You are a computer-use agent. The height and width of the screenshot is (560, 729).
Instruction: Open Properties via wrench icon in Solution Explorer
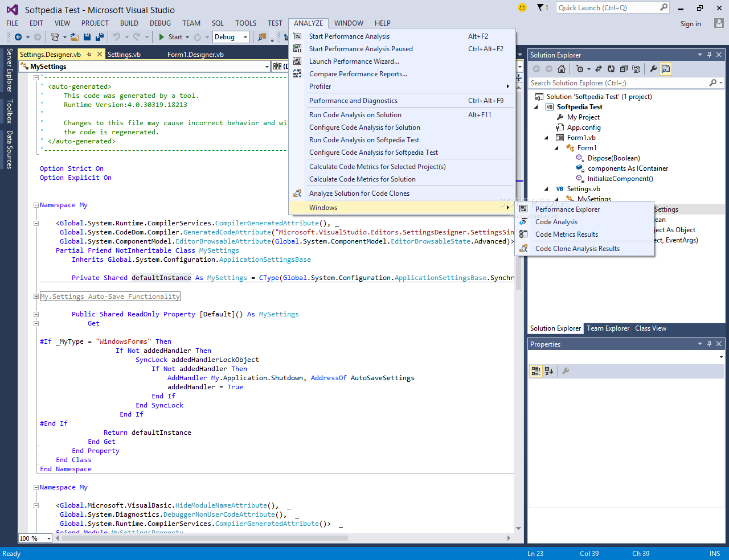[x=653, y=69]
